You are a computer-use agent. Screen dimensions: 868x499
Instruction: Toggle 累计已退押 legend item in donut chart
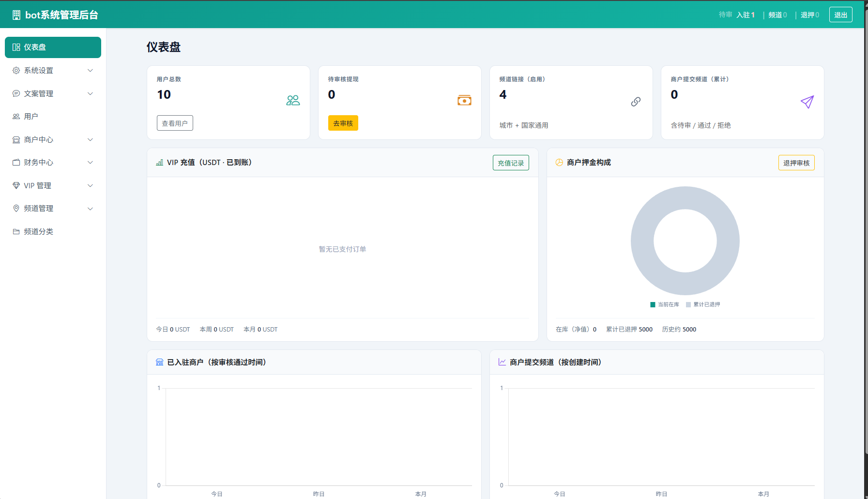(x=703, y=305)
